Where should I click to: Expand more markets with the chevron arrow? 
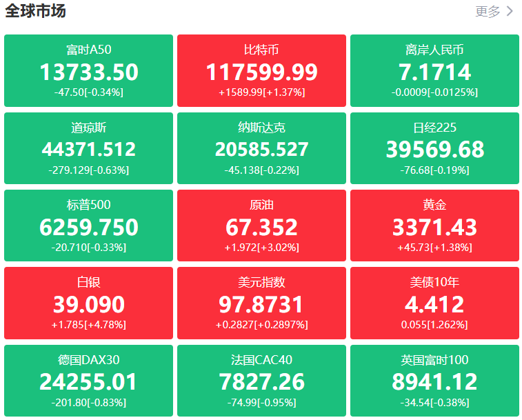(510, 11)
